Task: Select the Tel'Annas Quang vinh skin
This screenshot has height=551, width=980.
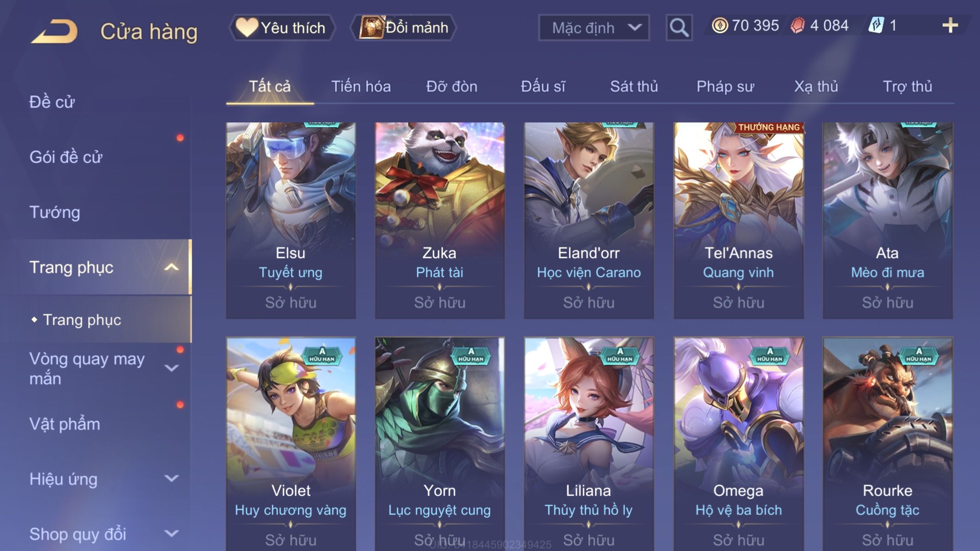Action: pos(739,220)
